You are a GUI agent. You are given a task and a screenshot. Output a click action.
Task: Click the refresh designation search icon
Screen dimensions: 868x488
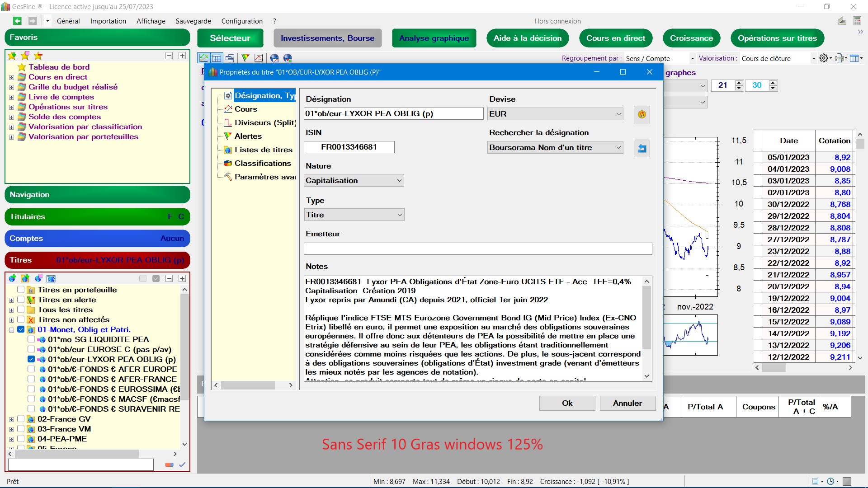tap(642, 148)
